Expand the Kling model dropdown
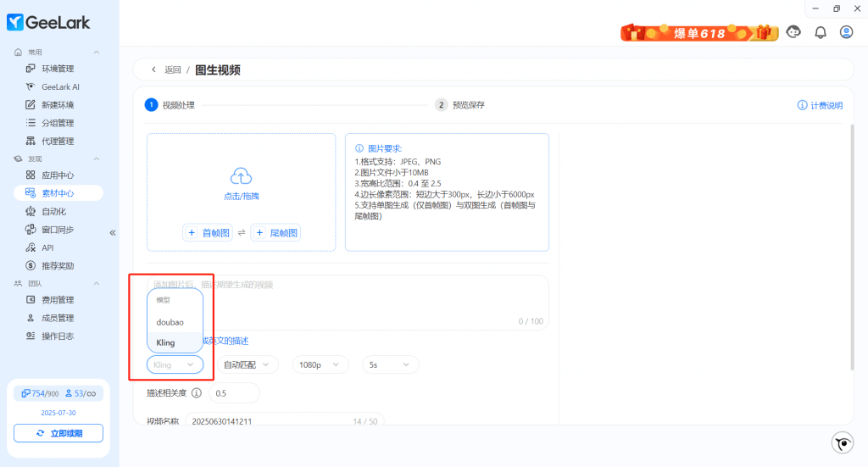Image resolution: width=868 pixels, height=467 pixels. [175, 364]
